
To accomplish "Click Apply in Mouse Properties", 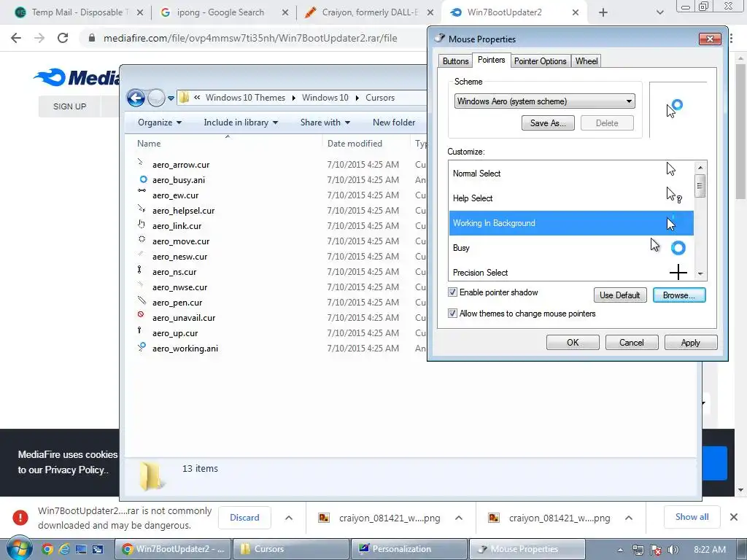I will point(690,343).
